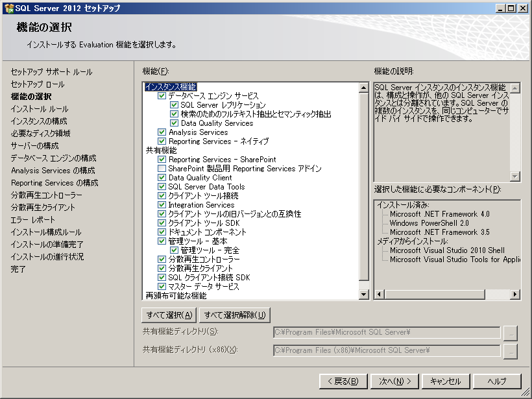Select インスタンス機能 tree node

click(x=170, y=86)
